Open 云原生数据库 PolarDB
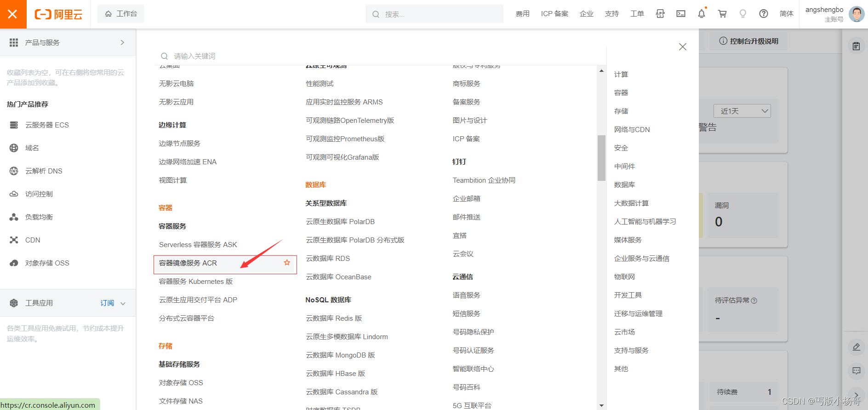 click(340, 222)
